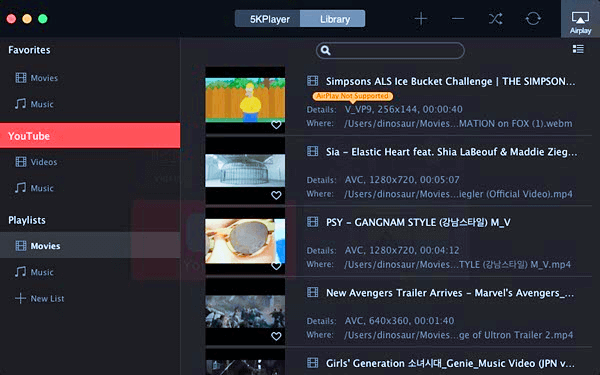Switch to the 5KPlayer tab

pos(268,19)
